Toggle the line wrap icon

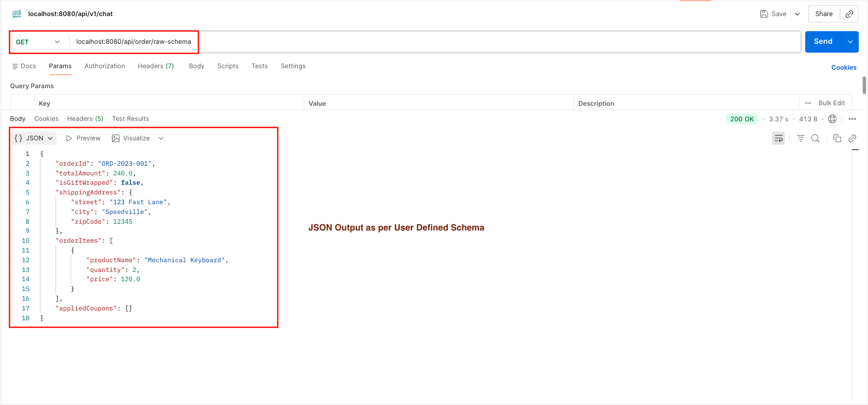778,138
